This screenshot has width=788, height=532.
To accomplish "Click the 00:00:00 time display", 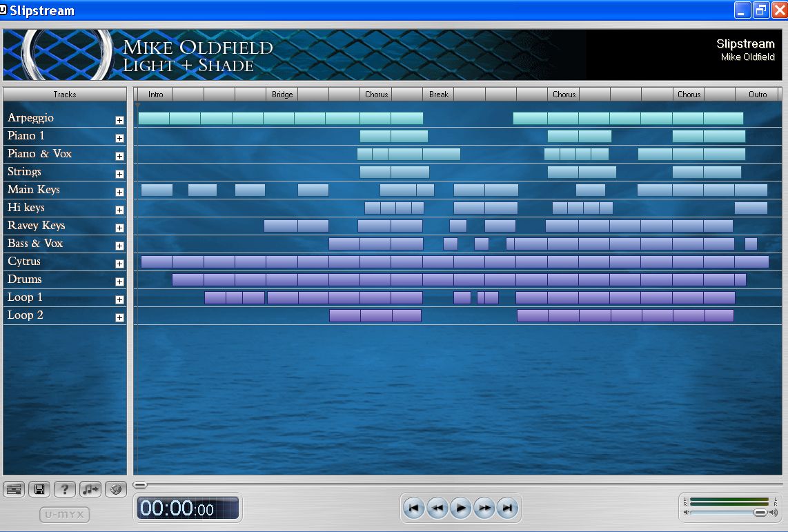I will pos(188,509).
